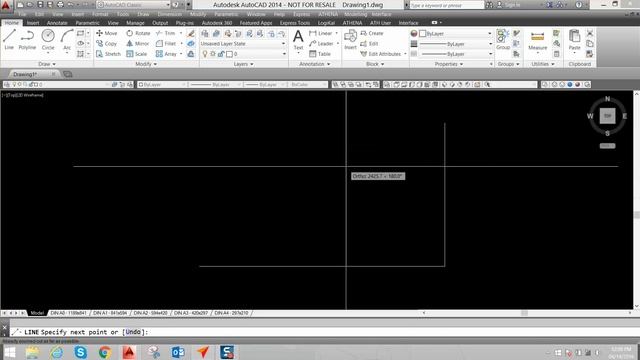Click the Leader tool

pos(321,43)
